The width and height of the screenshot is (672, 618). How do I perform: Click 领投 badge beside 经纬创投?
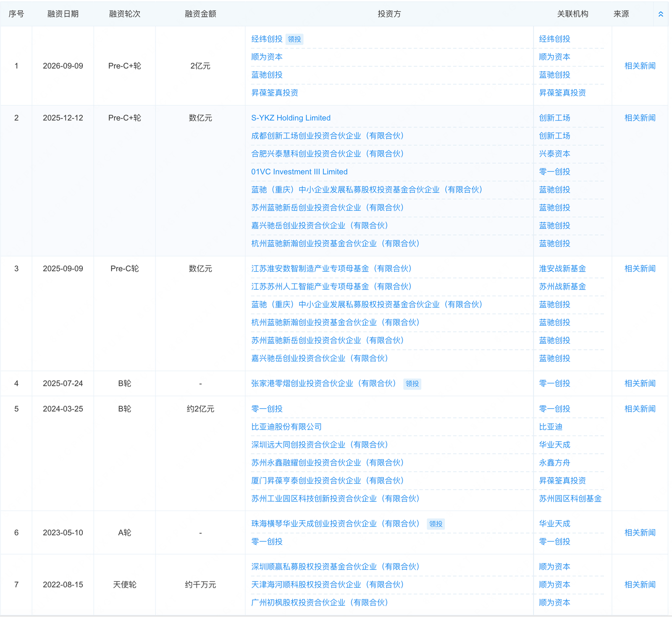coord(294,39)
